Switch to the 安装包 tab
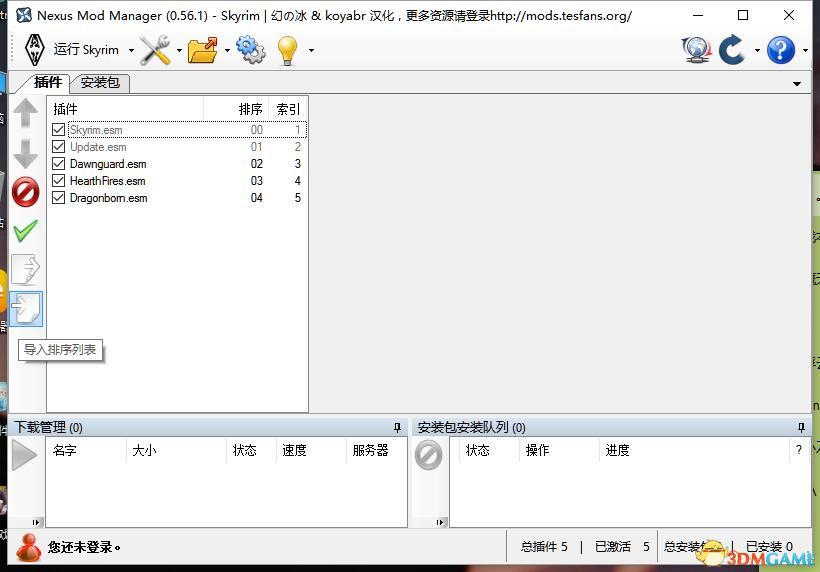Image resolution: width=820 pixels, height=572 pixels. tap(100, 83)
